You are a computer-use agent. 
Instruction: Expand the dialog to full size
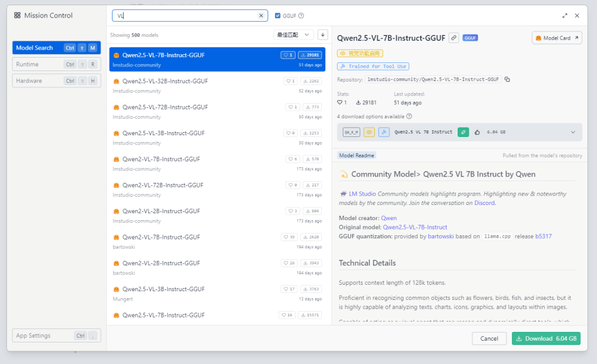(564, 16)
